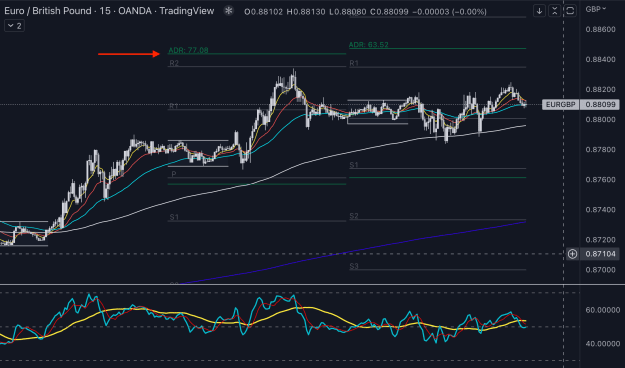The width and height of the screenshot is (625, 368).
Task: Open the GBP currency dropdown
Action: pyautogui.click(x=596, y=9)
